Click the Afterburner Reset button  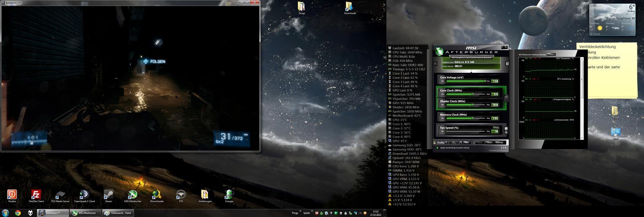click(490, 142)
